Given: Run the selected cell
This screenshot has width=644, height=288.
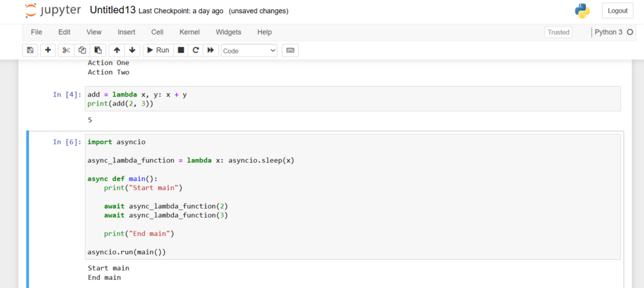Looking at the screenshot, I should point(158,50).
